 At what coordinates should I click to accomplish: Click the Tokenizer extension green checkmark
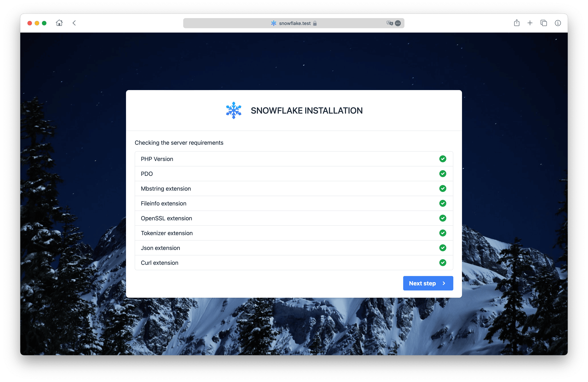(442, 233)
